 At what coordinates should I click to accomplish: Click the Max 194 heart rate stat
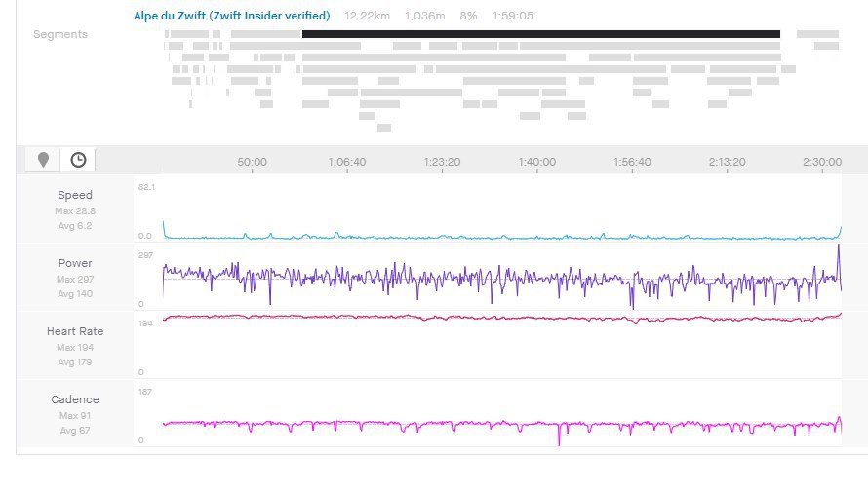(75, 347)
